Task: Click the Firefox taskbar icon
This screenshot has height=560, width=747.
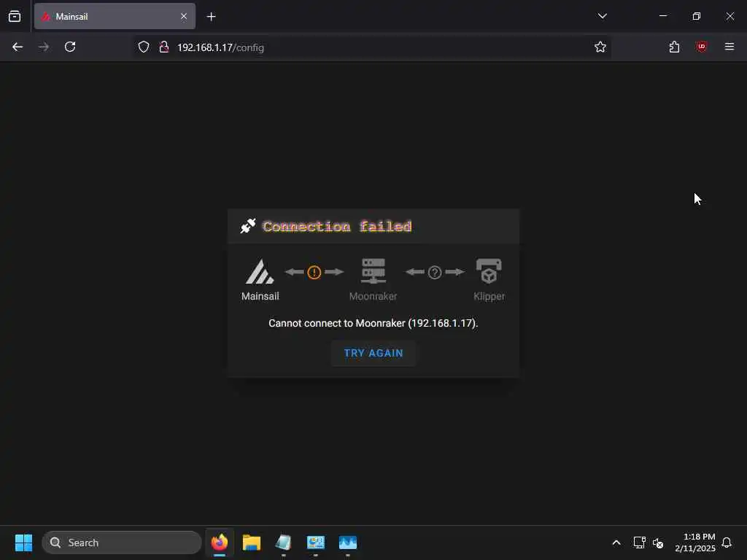Action: coord(220,542)
